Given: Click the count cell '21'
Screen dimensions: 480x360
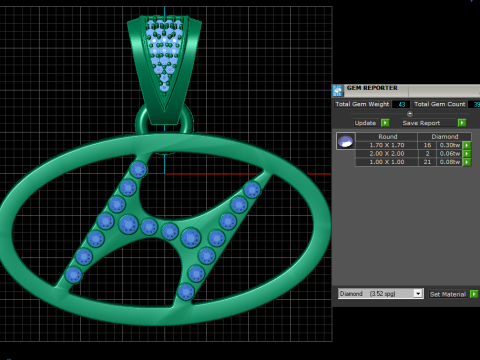Looking at the screenshot, I should pos(427,162).
